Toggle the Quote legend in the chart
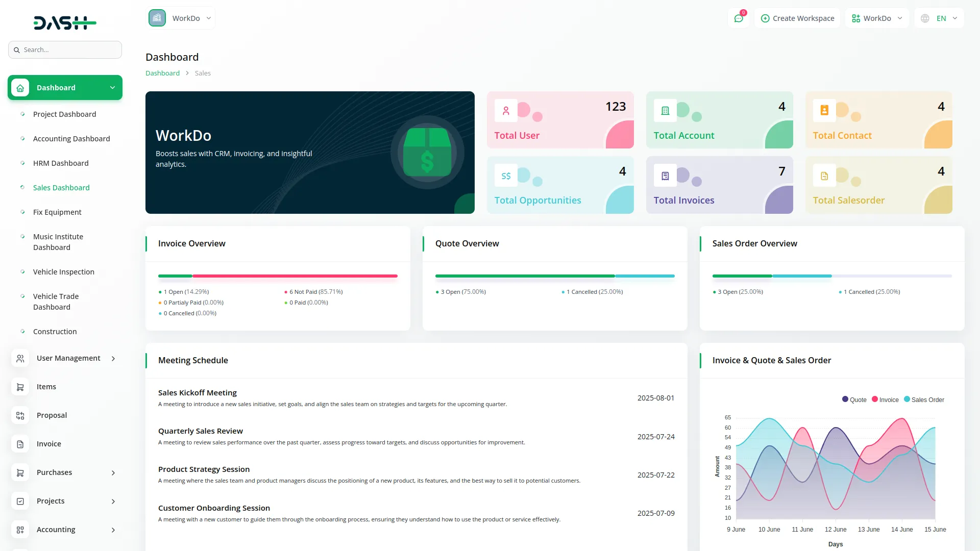980x551 pixels. 854,399
